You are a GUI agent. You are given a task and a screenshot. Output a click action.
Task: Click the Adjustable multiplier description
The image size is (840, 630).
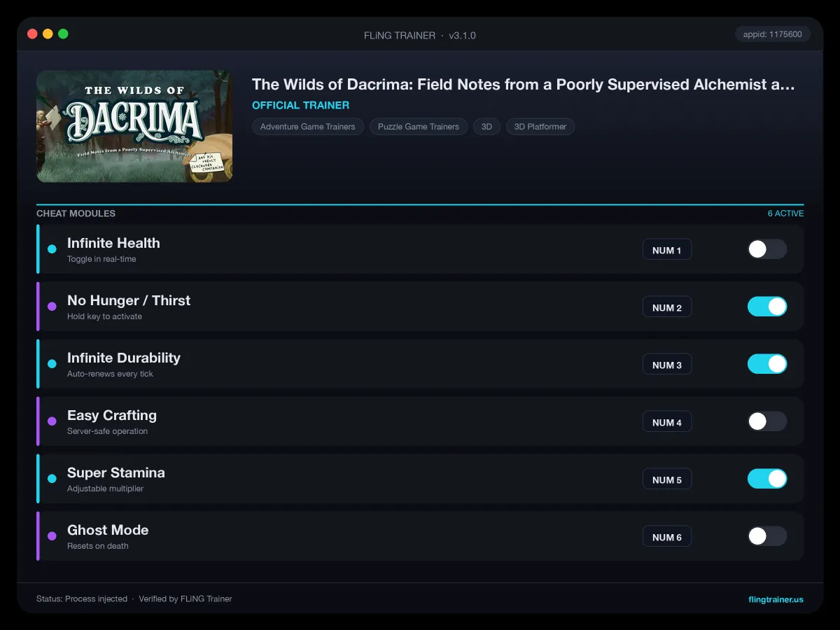[105, 489]
